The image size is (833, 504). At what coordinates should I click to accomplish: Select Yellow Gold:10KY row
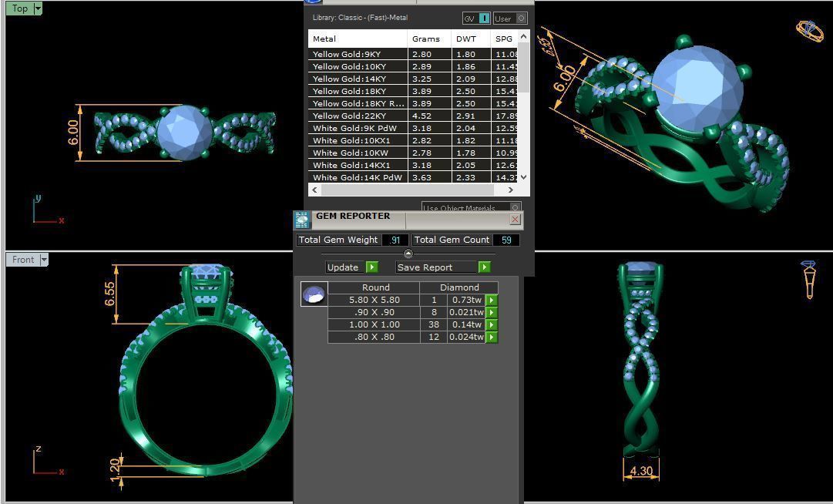coord(413,66)
